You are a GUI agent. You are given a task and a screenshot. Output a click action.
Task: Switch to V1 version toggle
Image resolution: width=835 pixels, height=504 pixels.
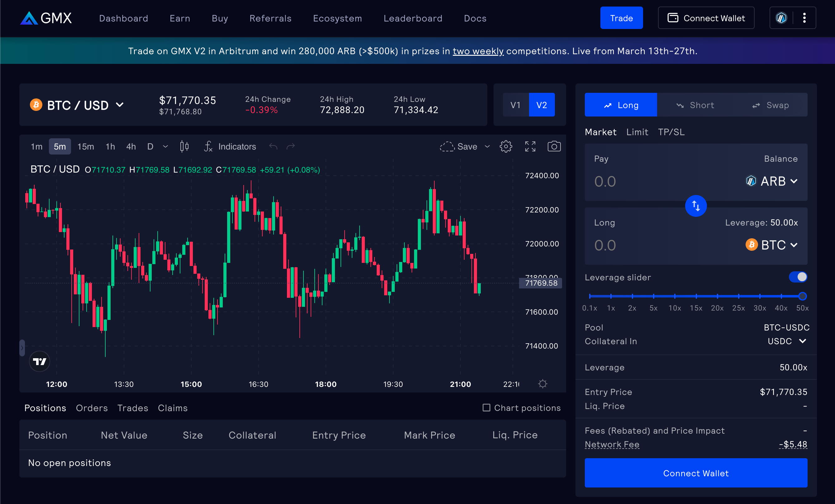pos(515,105)
